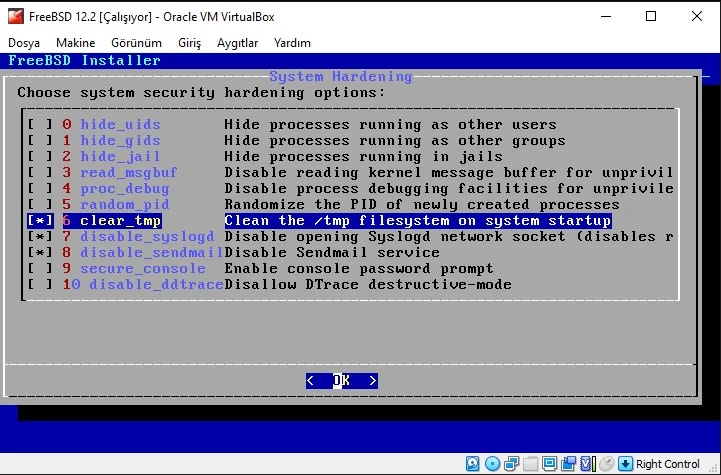Click the optical disc icon in status bar

click(492, 464)
